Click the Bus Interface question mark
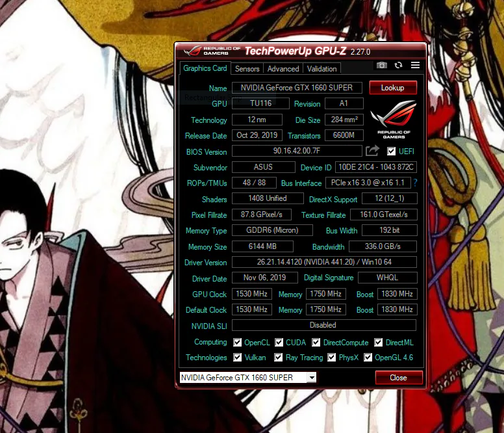Viewport: 504px width, 433px height. [415, 183]
